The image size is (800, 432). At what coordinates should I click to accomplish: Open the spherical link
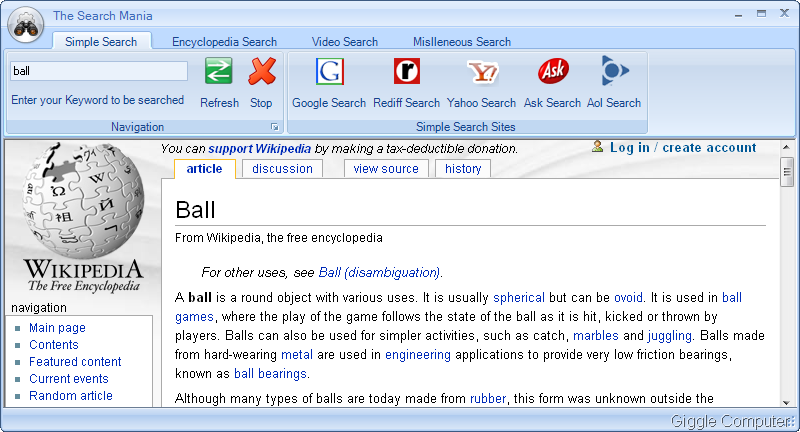pos(519,297)
